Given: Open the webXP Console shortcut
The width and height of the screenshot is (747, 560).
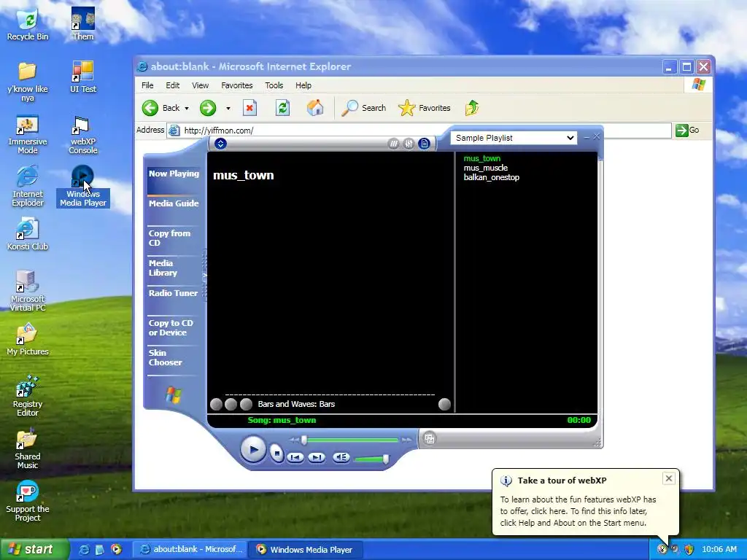Looking at the screenshot, I should tap(83, 135).
